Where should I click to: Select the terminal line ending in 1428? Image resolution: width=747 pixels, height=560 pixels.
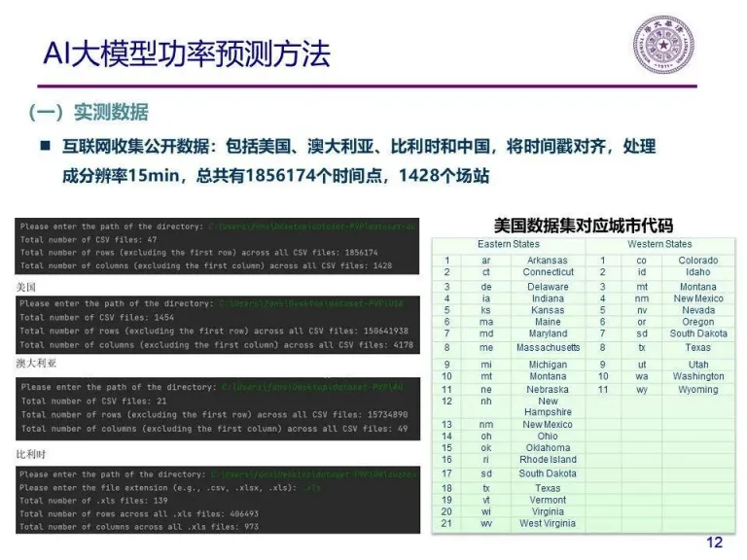point(206,265)
